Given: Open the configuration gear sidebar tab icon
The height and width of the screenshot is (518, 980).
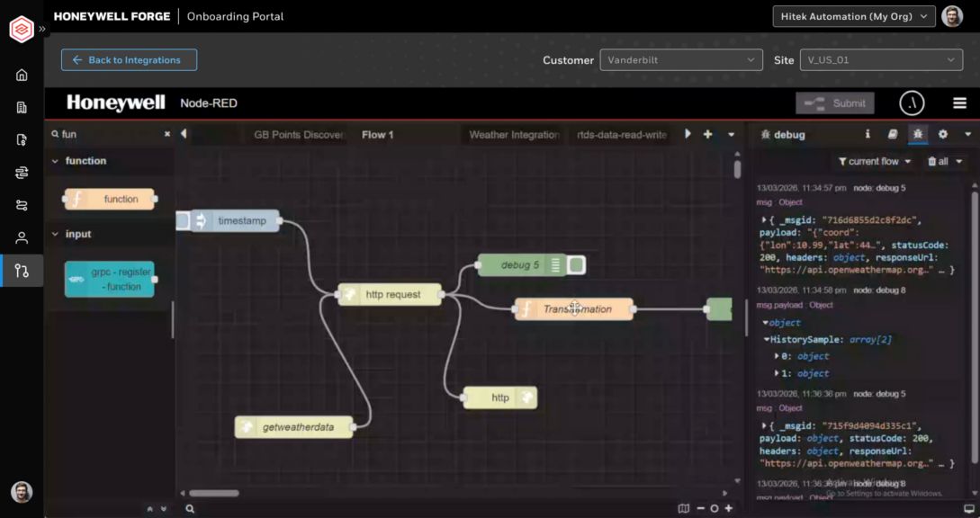Looking at the screenshot, I should [942, 134].
